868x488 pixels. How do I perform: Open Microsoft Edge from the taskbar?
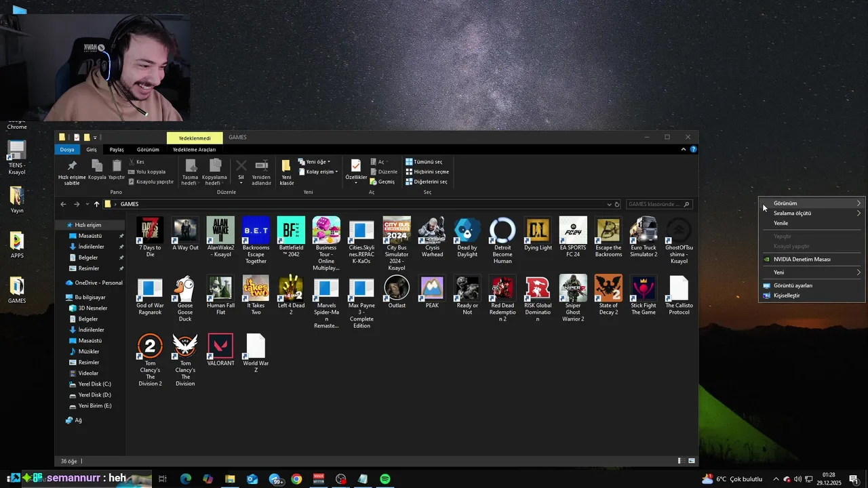(185, 479)
